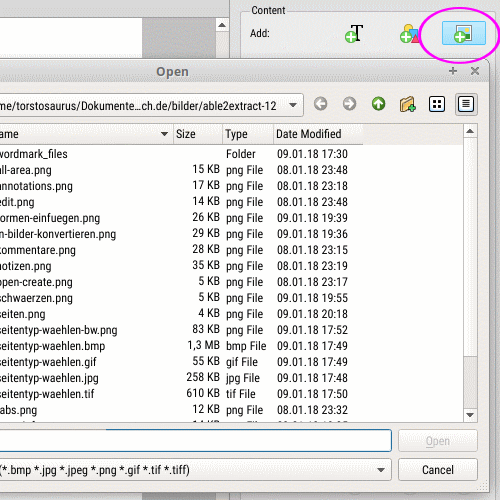Sort files by the Size column header

click(198, 134)
